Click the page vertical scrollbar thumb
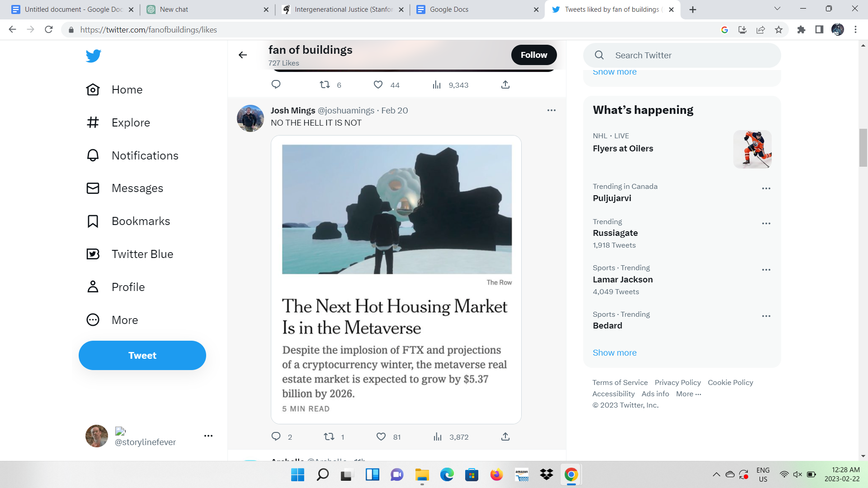 863,148
